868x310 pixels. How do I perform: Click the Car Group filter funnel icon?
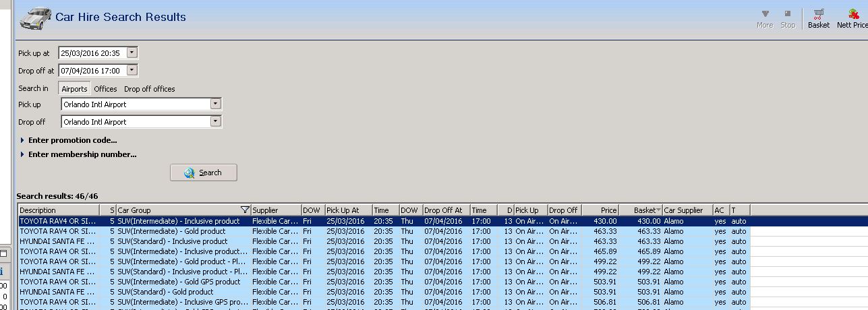245,210
